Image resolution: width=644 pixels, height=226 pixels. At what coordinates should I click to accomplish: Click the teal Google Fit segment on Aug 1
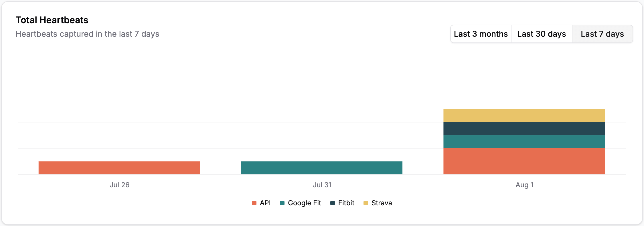[524, 142]
